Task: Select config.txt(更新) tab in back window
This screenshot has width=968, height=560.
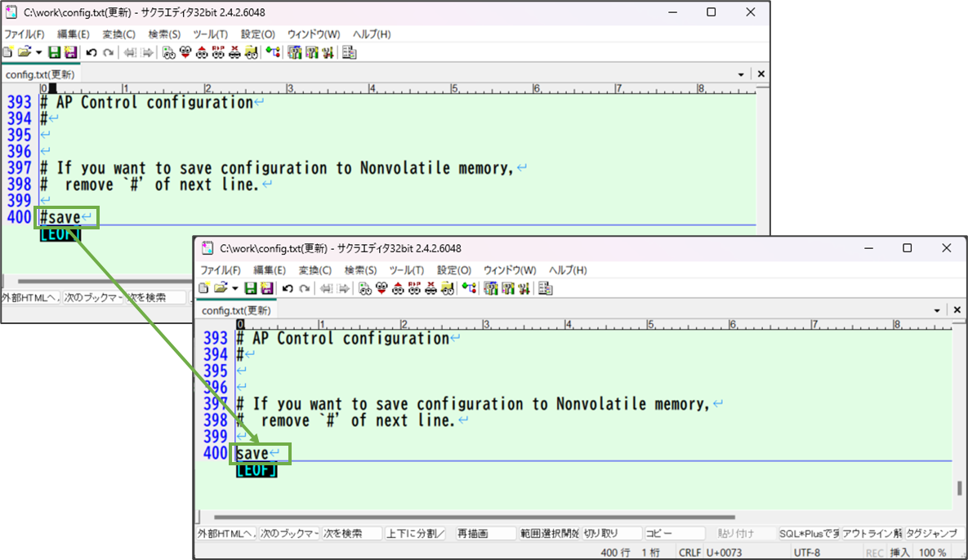Action: pyautogui.click(x=40, y=74)
